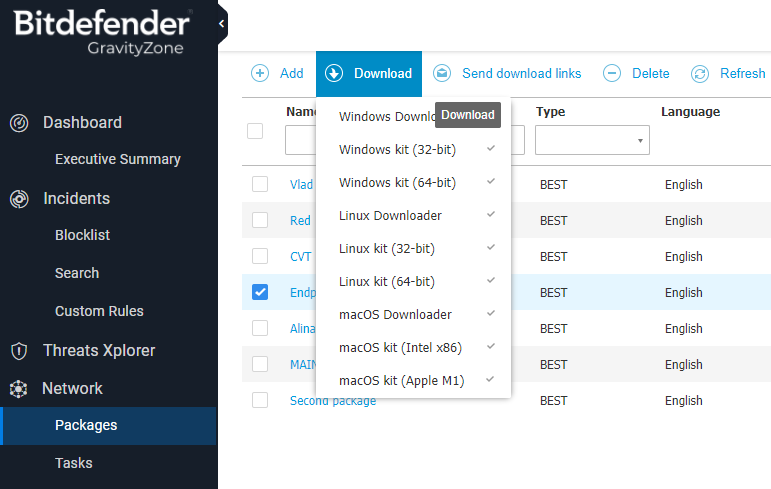Image resolution: width=771 pixels, height=489 pixels.
Task: Click the Dashboard gauge icon
Action: [x=19, y=123]
